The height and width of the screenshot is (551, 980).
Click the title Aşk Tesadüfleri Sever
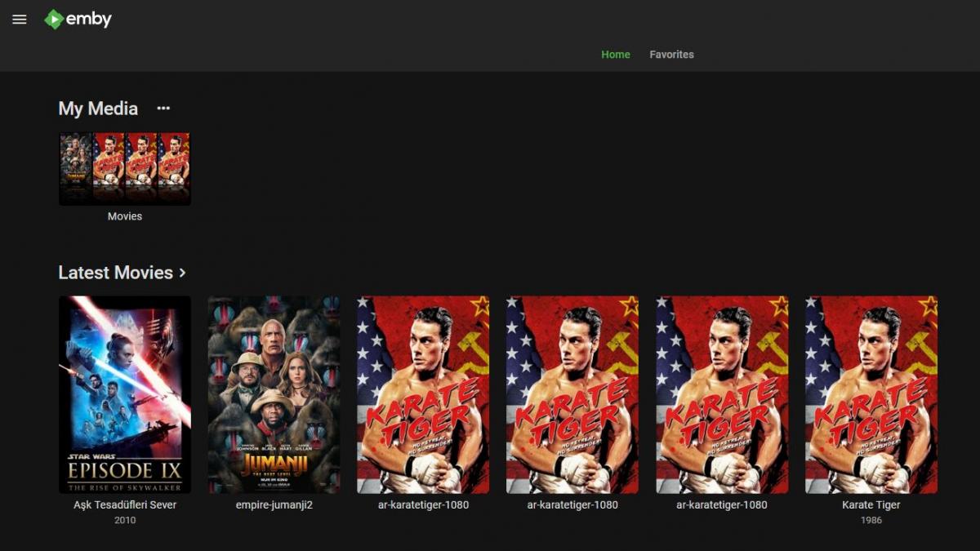[125, 504]
